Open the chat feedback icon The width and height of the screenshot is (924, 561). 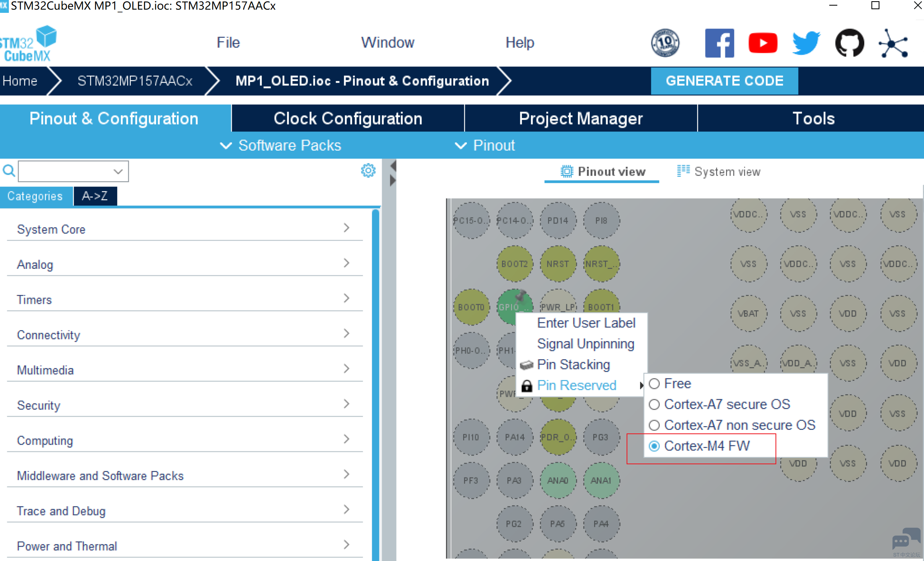906,539
